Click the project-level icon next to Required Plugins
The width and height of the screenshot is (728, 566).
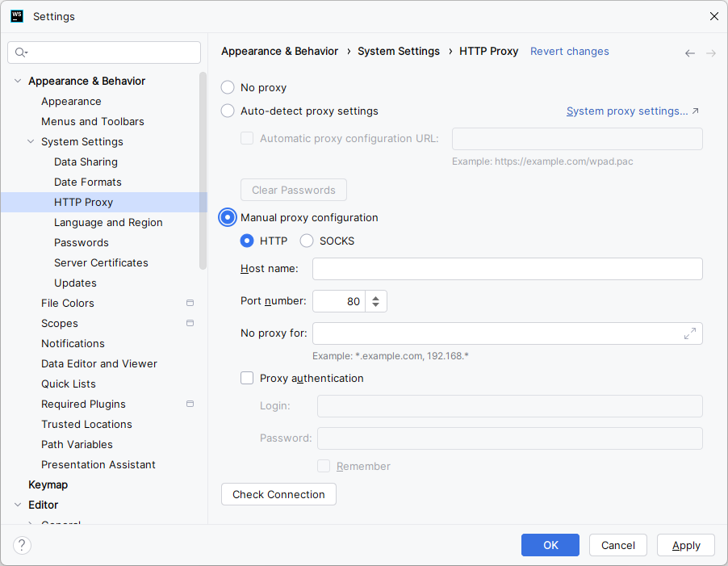click(x=190, y=404)
